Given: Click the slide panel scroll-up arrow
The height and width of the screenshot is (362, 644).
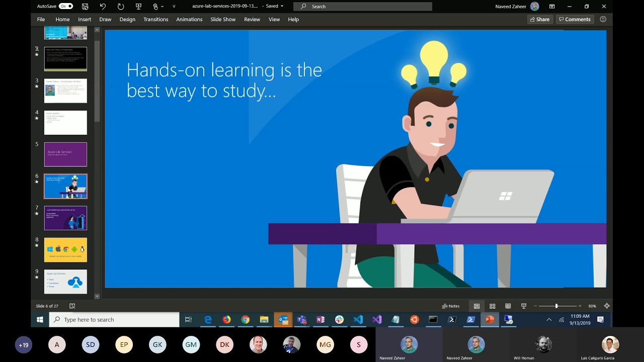Looking at the screenshot, I should tap(97, 31).
